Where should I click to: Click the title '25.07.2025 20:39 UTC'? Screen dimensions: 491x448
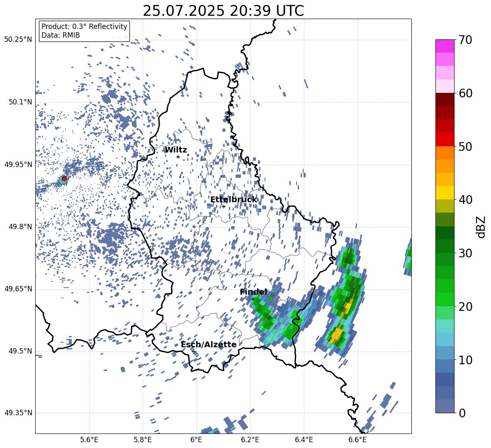[x=223, y=11]
